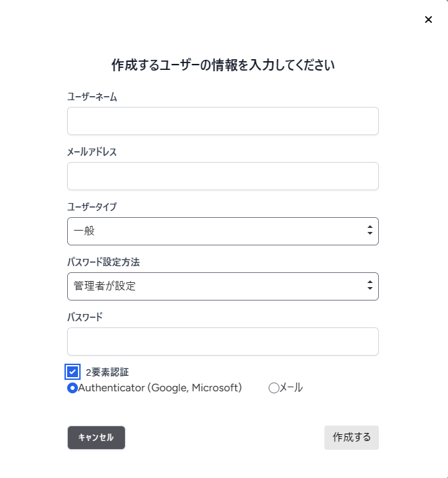Screen dimensions: 448x478
Task: Click the パスワード label above the last field
Action: 85,317
